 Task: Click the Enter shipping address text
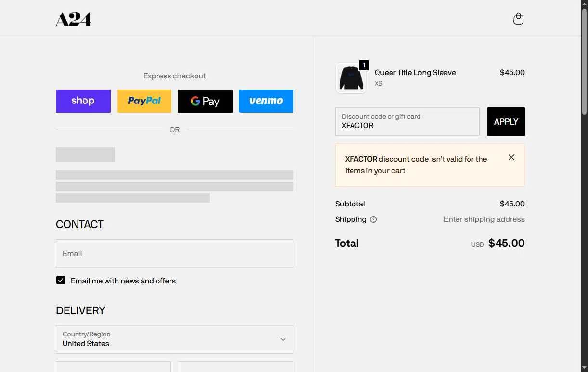pyautogui.click(x=484, y=219)
